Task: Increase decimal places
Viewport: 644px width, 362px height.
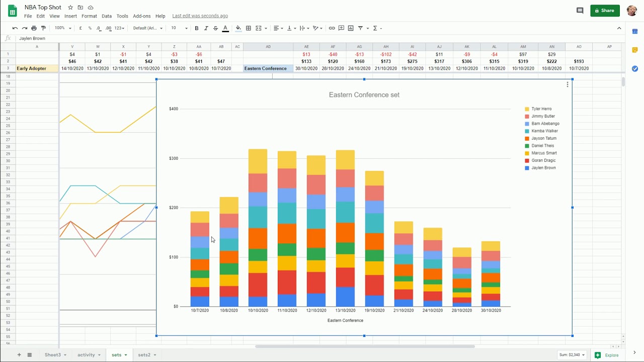Action: 109,28
